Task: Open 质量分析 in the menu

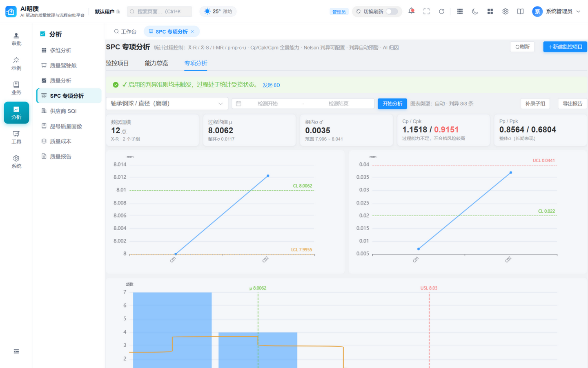Action: point(69,81)
